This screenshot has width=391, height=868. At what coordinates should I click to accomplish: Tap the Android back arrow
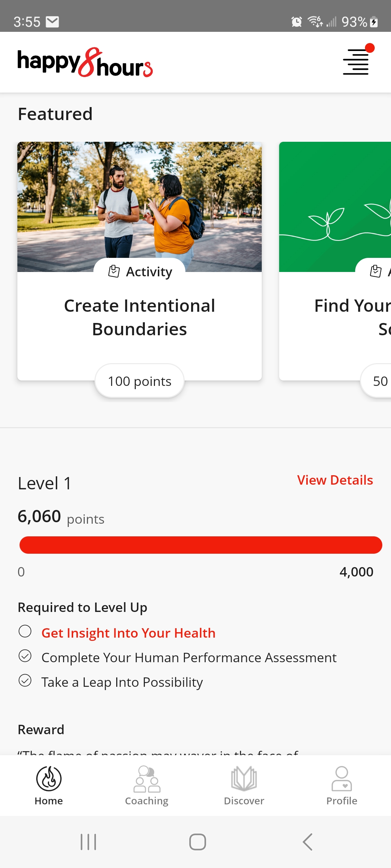click(x=307, y=842)
